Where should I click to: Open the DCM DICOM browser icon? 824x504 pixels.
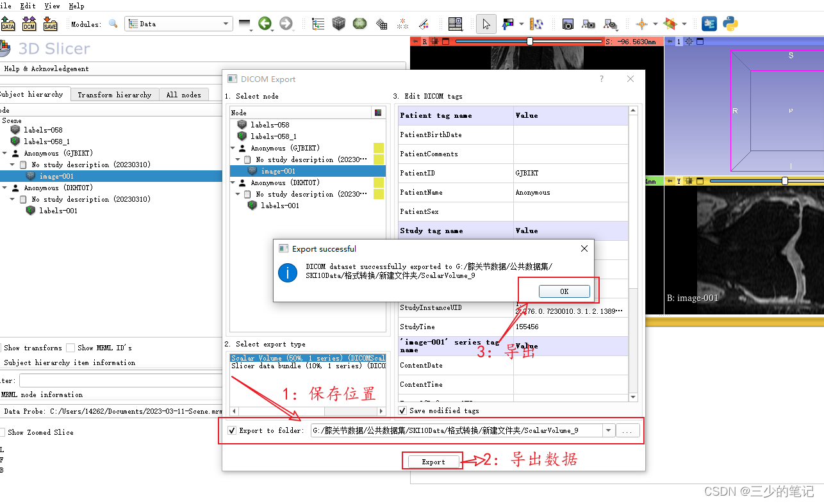coord(29,24)
